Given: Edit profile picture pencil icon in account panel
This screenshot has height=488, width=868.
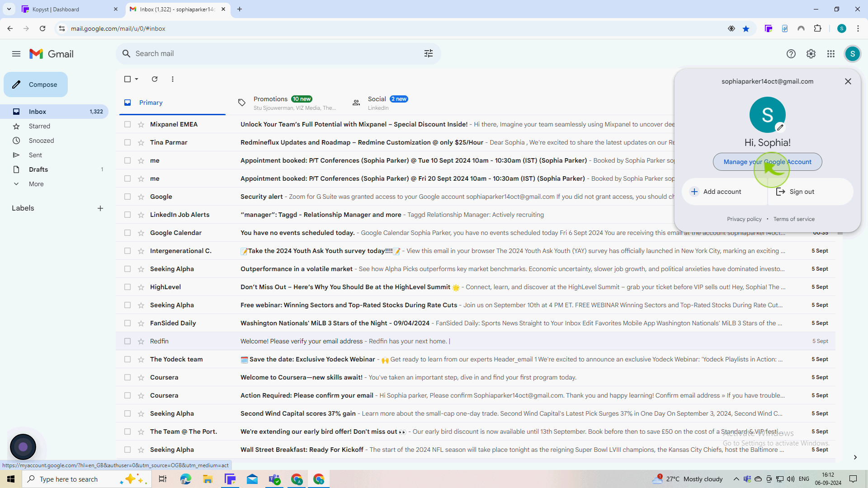Looking at the screenshot, I should click(780, 127).
